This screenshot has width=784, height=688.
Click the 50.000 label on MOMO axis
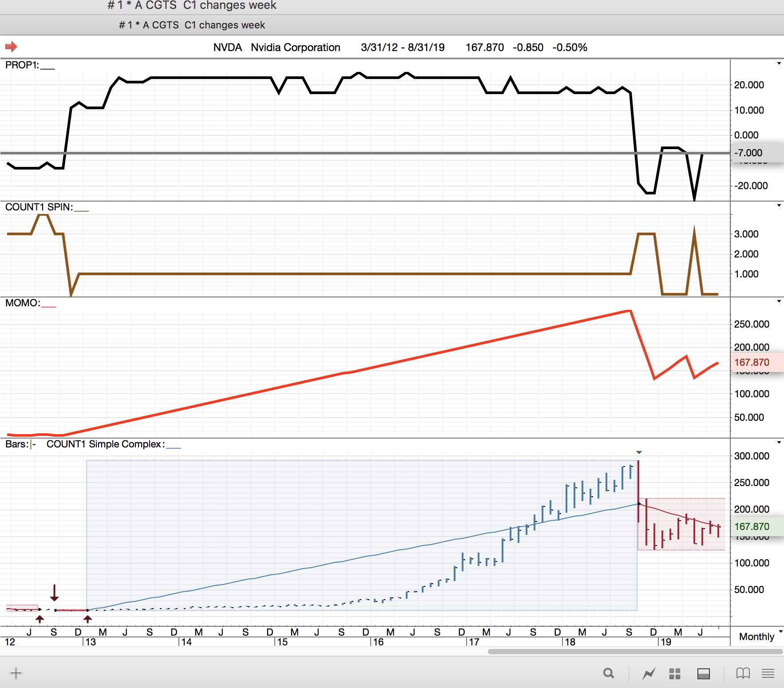pyautogui.click(x=749, y=417)
